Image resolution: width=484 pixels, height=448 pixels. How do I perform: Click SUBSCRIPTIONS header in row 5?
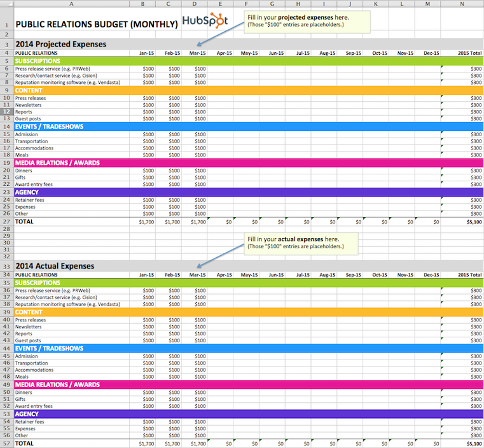(38, 61)
